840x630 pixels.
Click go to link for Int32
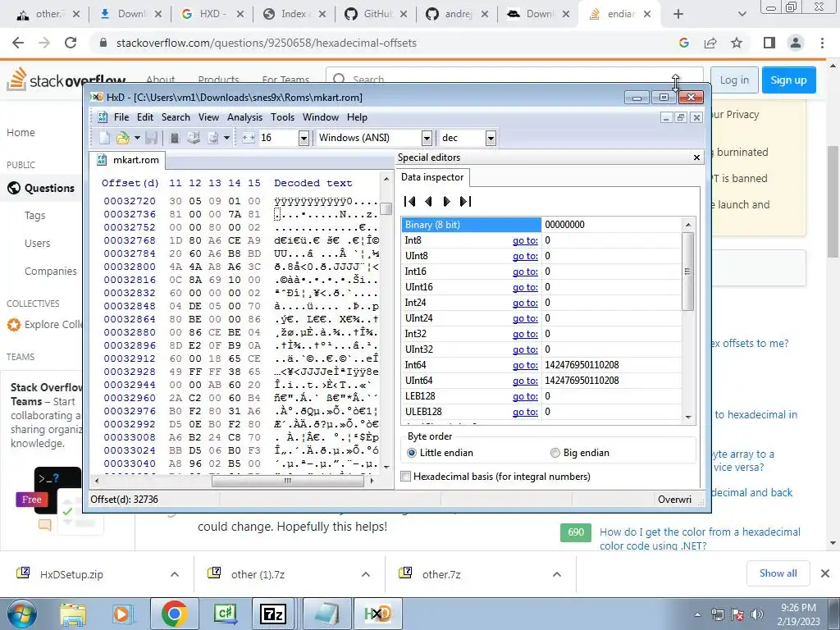click(x=525, y=335)
